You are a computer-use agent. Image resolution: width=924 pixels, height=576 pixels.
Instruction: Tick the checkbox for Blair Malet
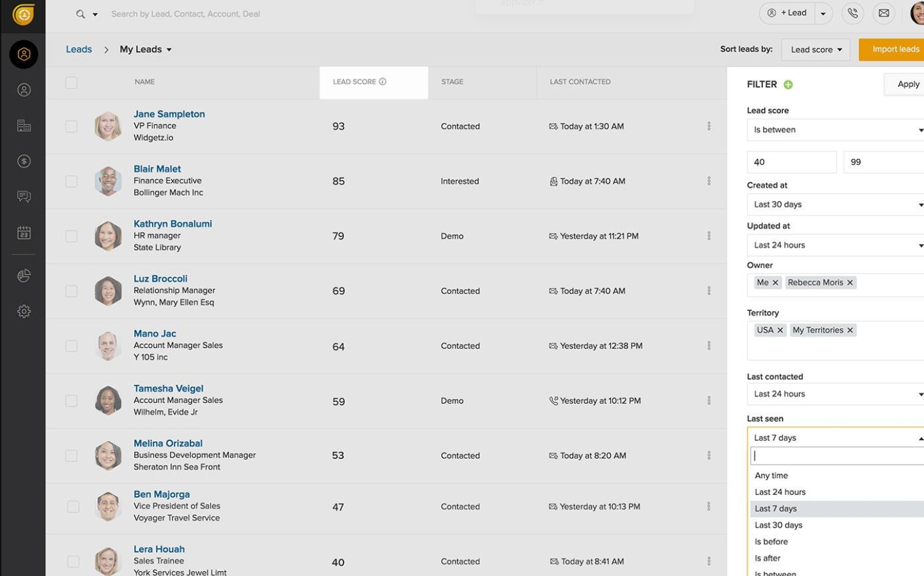(x=72, y=181)
